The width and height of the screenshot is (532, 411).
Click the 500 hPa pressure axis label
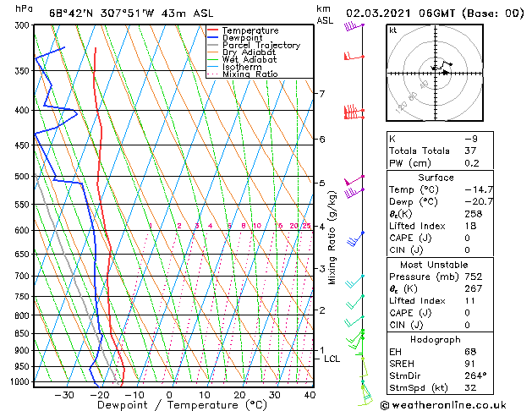(22, 177)
